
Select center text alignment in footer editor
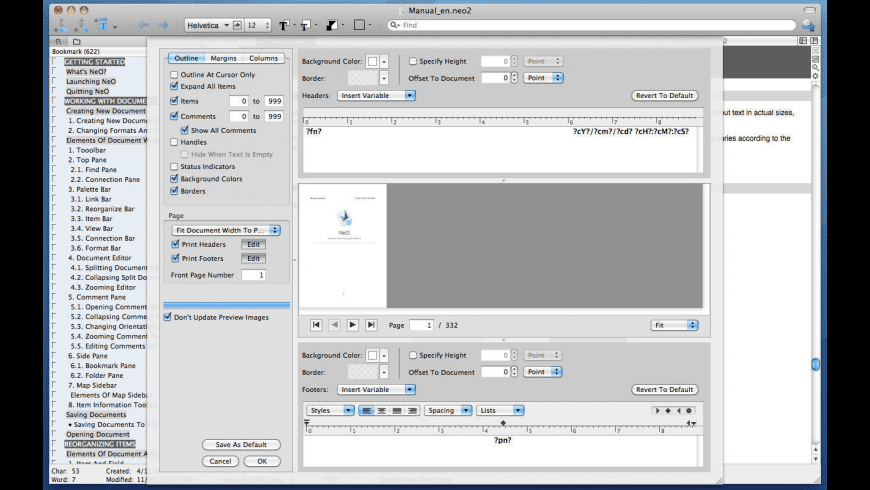(382, 410)
